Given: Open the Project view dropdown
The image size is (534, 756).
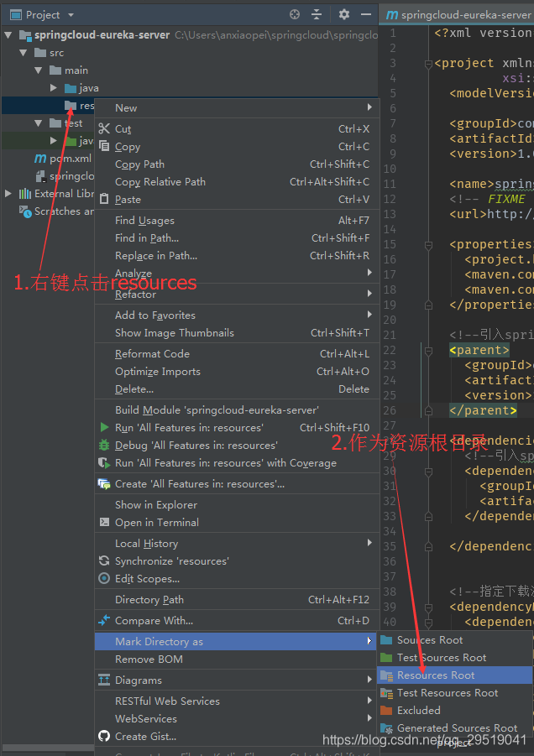Looking at the screenshot, I should pos(71,15).
